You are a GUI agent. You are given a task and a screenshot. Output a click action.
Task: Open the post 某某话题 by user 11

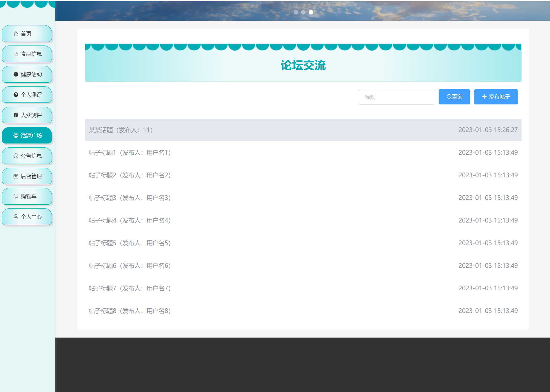tap(121, 130)
